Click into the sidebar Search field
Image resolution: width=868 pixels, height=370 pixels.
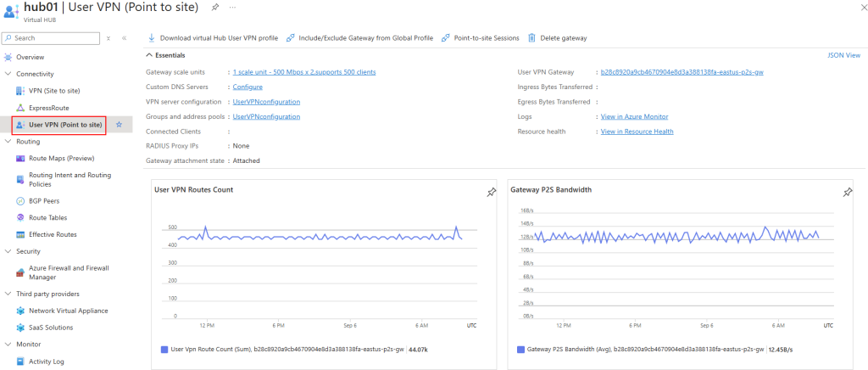51,38
